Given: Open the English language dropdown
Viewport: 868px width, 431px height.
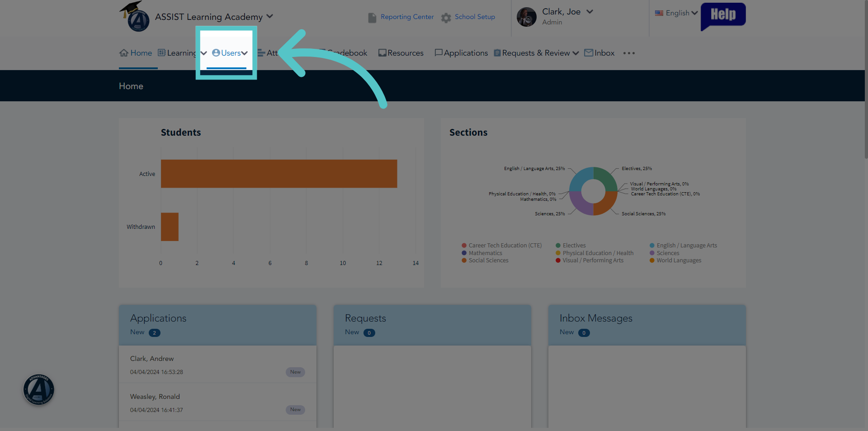Looking at the screenshot, I should point(676,13).
